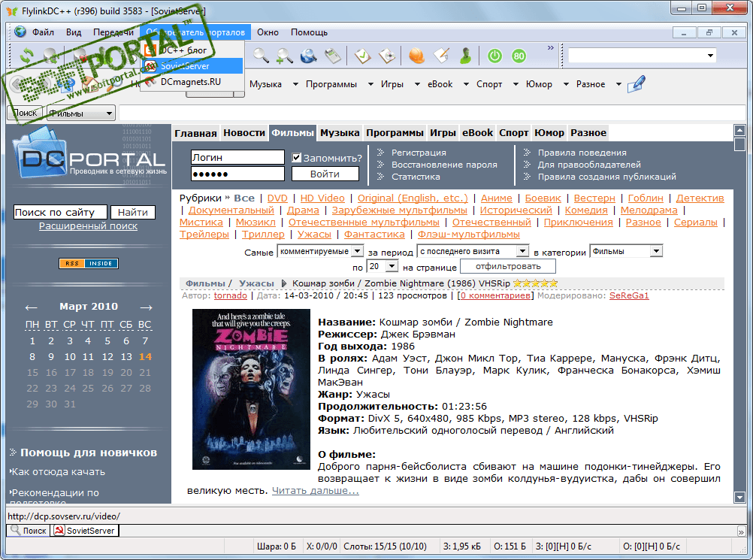Select the SovietServer bottom window tab
Image resolution: width=753 pixels, height=560 pixels.
(85, 530)
